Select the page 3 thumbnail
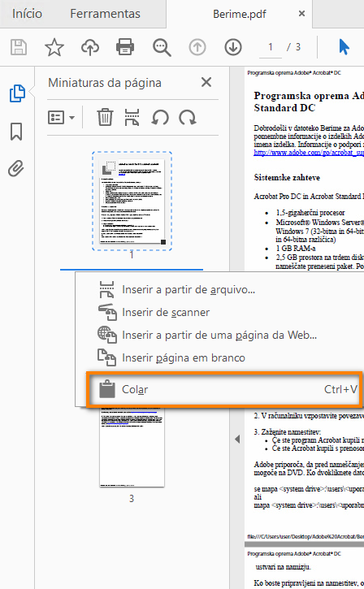364x589 pixels. (x=132, y=447)
